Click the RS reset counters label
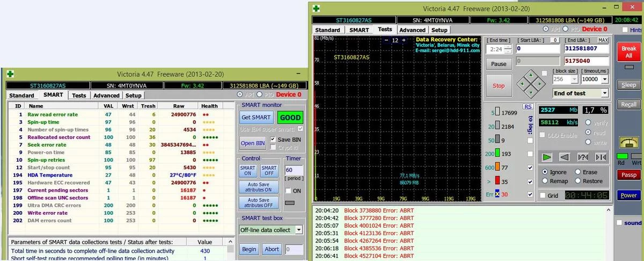 pos(528,106)
